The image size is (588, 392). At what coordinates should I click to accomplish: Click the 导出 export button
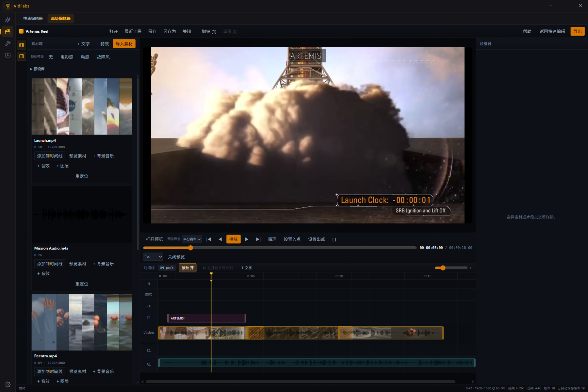(x=578, y=31)
